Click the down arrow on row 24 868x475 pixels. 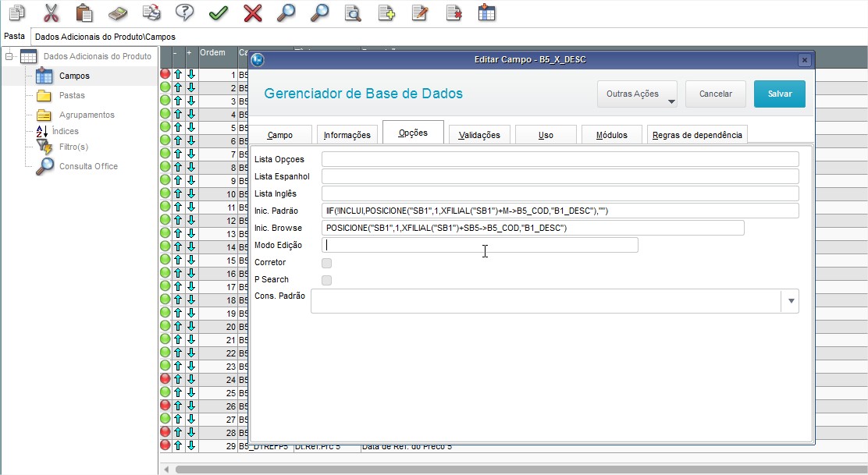pos(191,379)
